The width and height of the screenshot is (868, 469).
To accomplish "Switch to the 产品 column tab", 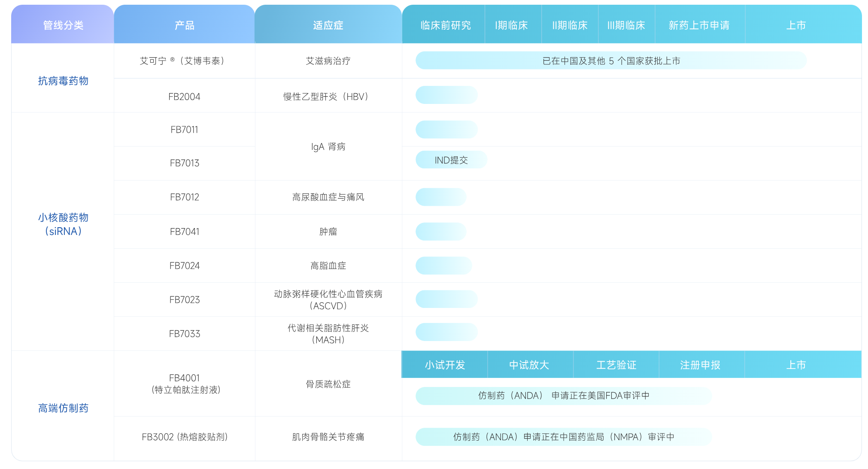I will [x=184, y=25].
